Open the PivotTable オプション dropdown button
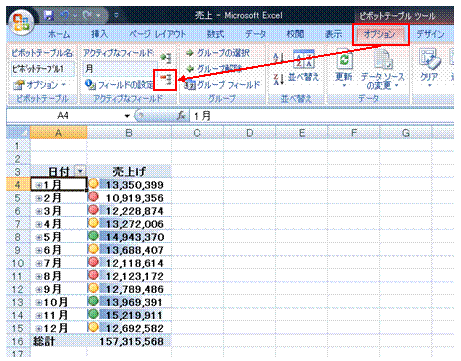Viewport: 461px width, 361px height. coord(39,85)
